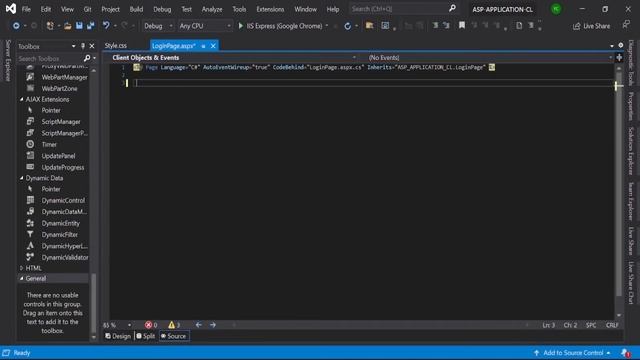Switch to the Style.css tab

pos(116,46)
